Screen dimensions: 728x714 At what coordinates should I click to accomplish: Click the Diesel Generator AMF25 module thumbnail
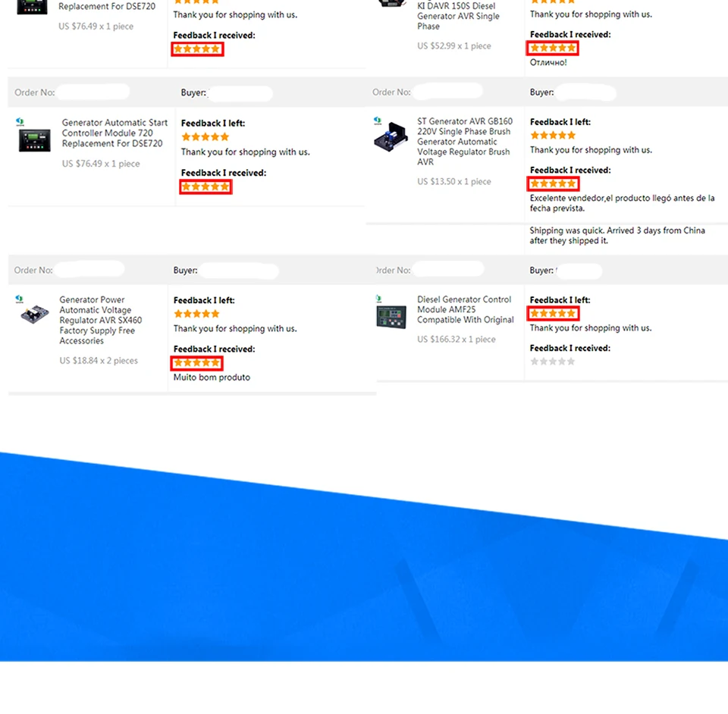pyautogui.click(x=391, y=318)
